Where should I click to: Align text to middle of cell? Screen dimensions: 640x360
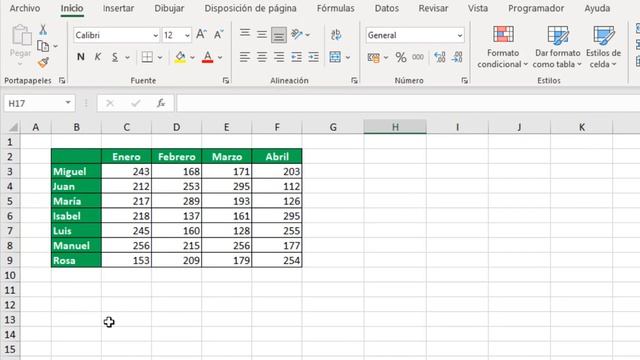coord(262,34)
